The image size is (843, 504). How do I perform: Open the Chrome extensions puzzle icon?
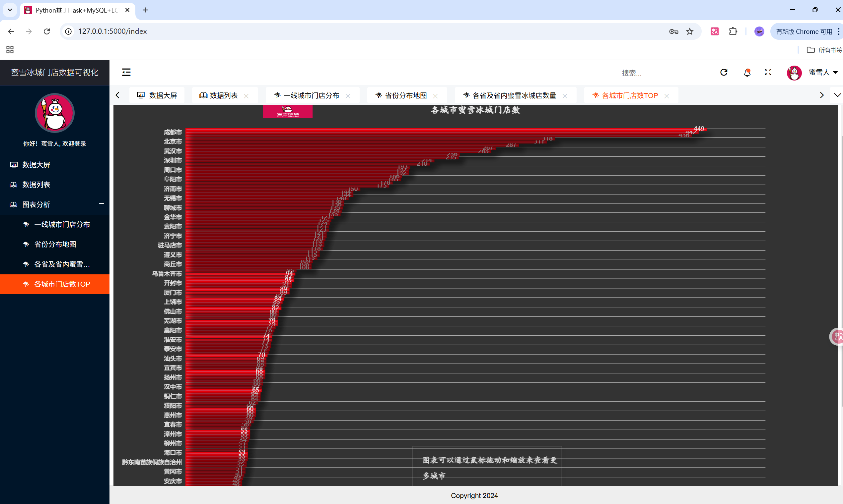tap(733, 31)
